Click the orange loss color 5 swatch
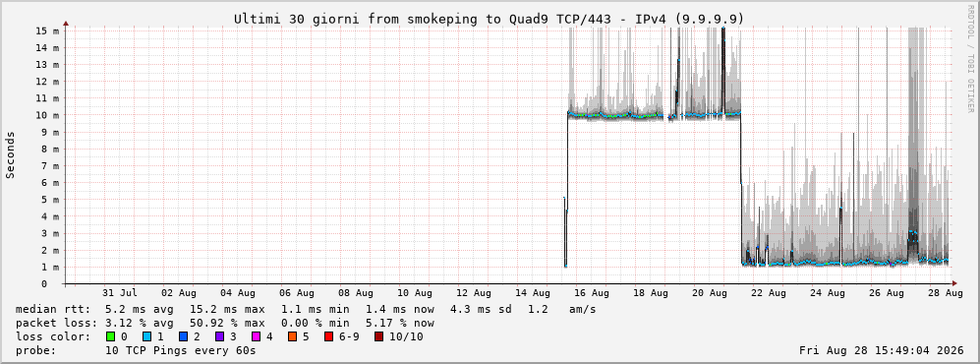The image size is (980, 364). 292,337
